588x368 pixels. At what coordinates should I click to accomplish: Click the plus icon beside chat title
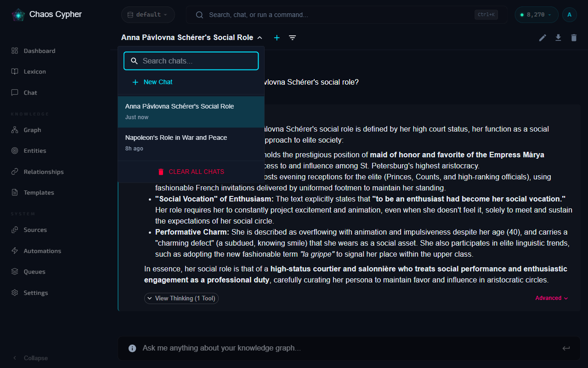(277, 38)
